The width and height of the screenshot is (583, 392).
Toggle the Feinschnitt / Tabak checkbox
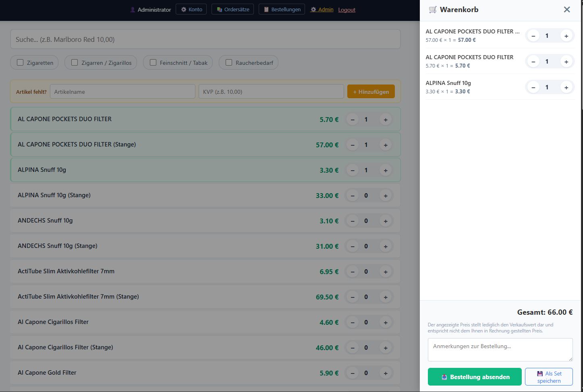[x=153, y=62]
